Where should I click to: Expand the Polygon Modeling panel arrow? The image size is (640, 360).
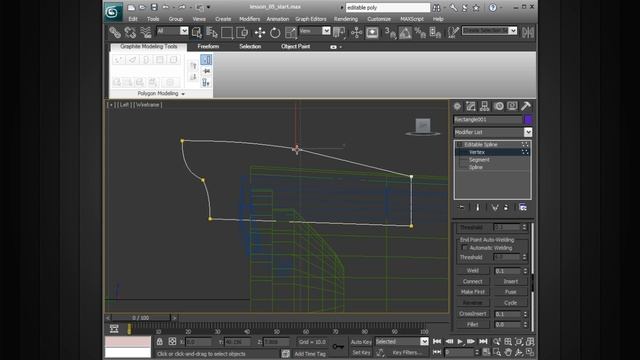click(x=183, y=94)
